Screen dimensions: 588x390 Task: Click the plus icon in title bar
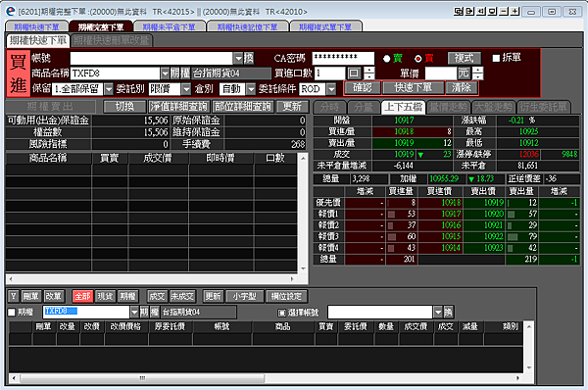pyautogui.click(x=514, y=11)
